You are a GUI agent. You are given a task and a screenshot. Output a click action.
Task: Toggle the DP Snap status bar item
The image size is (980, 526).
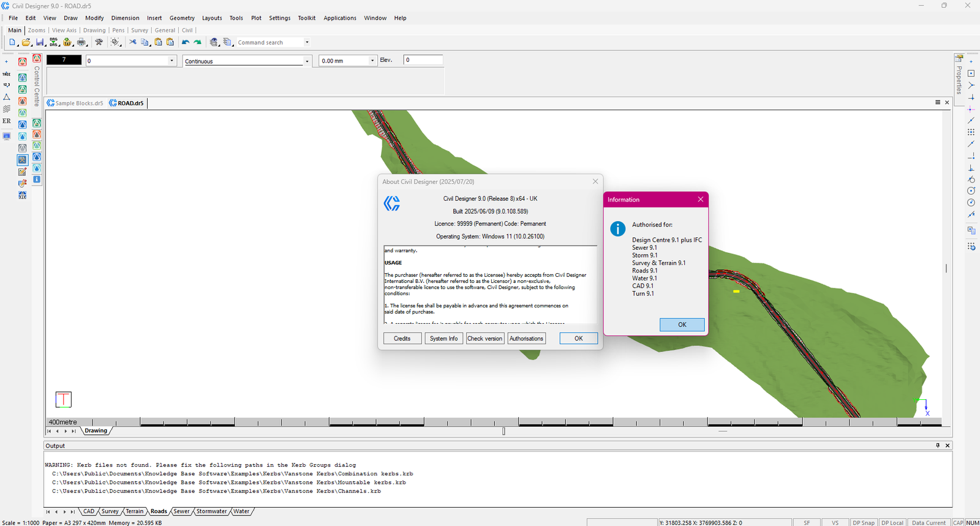(x=863, y=522)
